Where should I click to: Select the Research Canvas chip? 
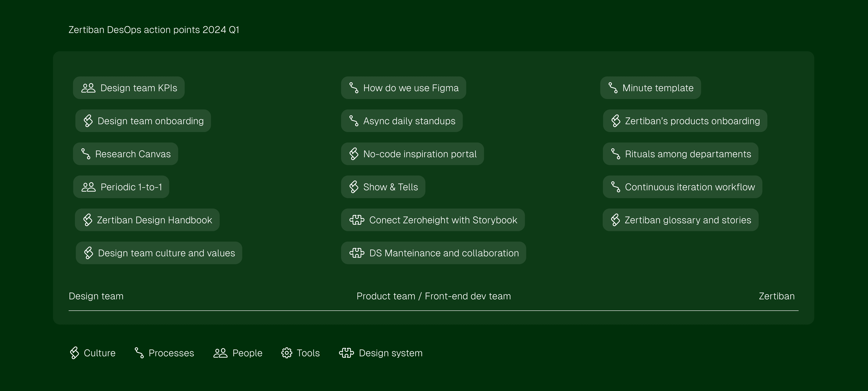pyautogui.click(x=125, y=154)
